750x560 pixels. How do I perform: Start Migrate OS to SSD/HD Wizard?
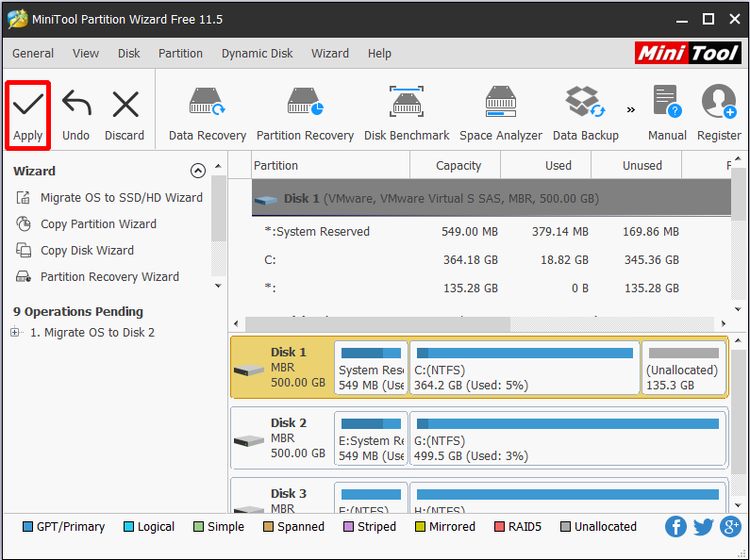click(x=122, y=197)
